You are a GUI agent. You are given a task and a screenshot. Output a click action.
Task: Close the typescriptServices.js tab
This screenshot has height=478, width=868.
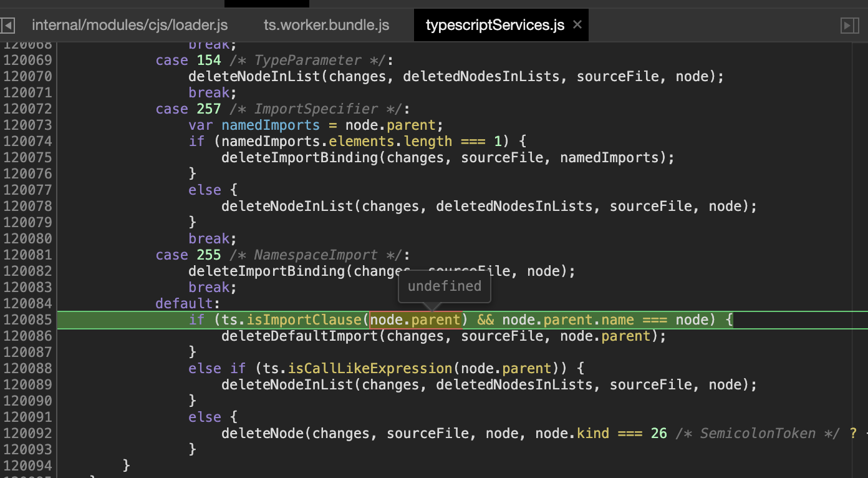(577, 24)
